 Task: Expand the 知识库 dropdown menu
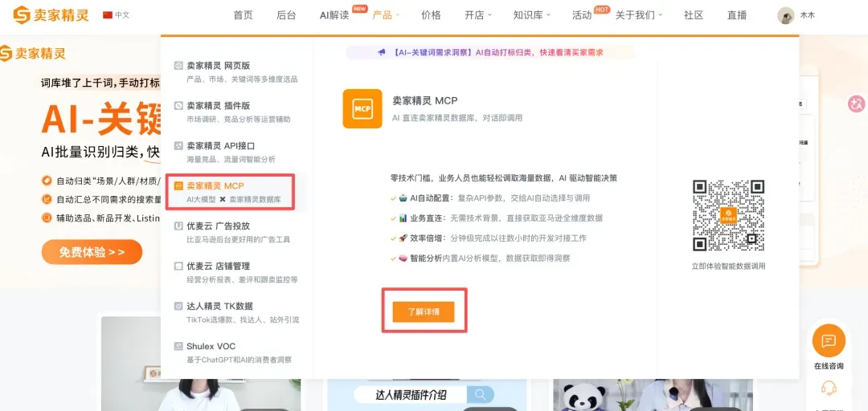click(x=531, y=15)
